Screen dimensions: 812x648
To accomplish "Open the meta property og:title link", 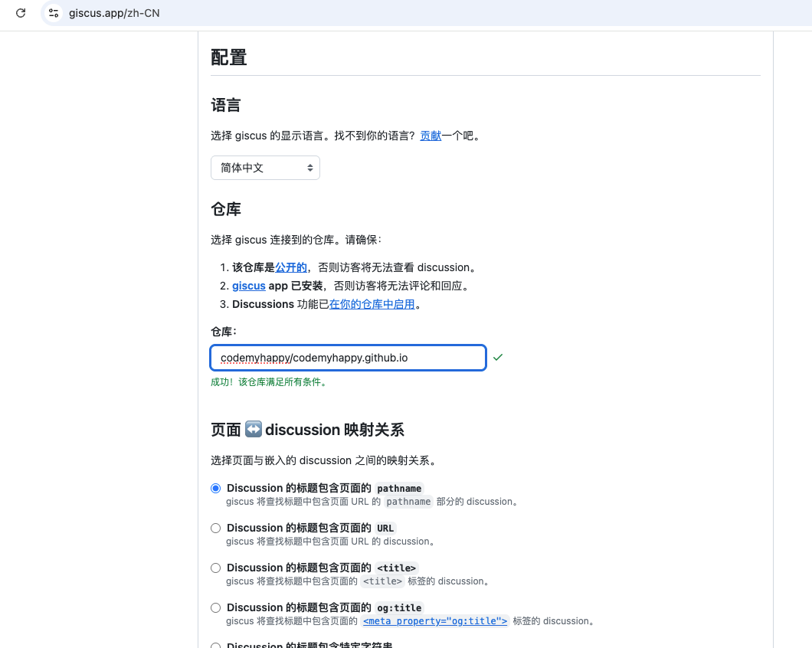I will point(435,621).
